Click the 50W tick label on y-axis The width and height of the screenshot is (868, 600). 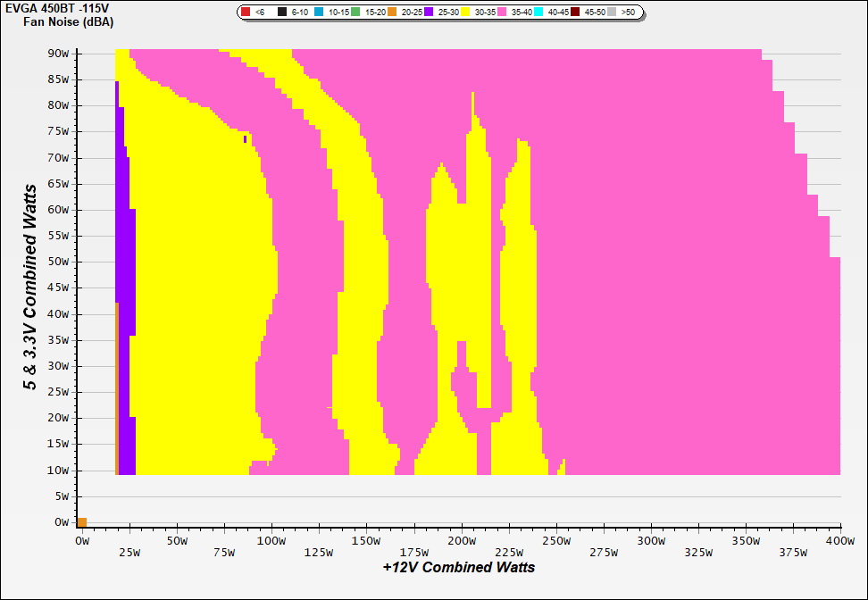tap(58, 262)
